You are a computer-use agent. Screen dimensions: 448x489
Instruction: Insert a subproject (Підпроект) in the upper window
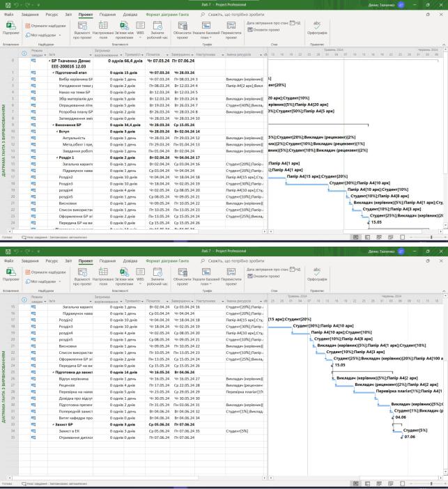[x=11, y=28]
